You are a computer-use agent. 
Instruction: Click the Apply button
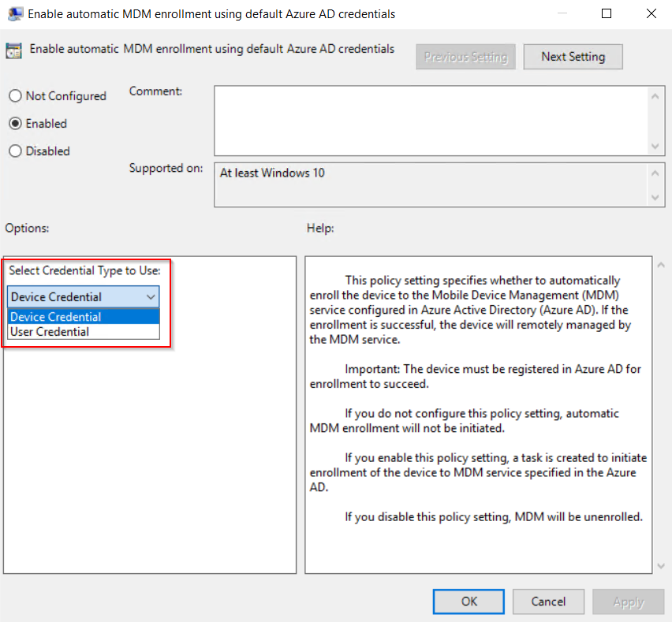click(629, 602)
